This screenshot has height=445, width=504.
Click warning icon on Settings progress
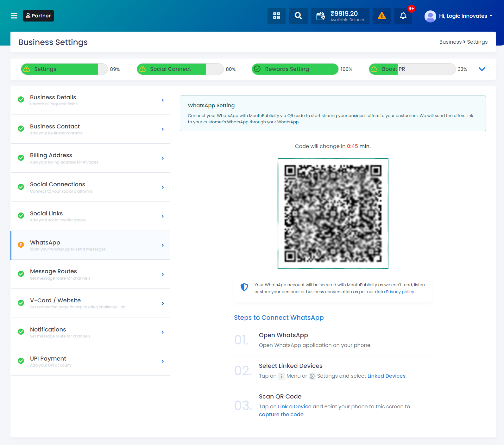27,69
